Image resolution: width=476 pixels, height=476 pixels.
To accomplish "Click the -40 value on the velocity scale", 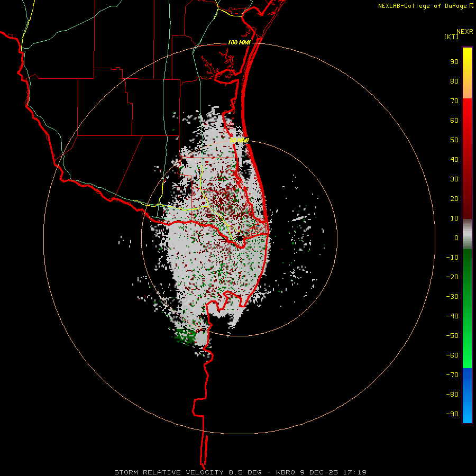I will pyautogui.click(x=452, y=316).
